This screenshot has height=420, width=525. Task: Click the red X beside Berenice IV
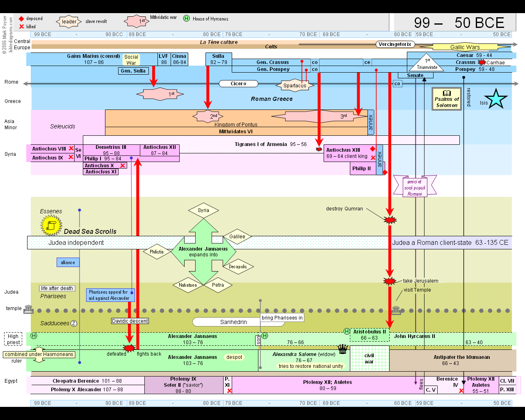pos(461,390)
